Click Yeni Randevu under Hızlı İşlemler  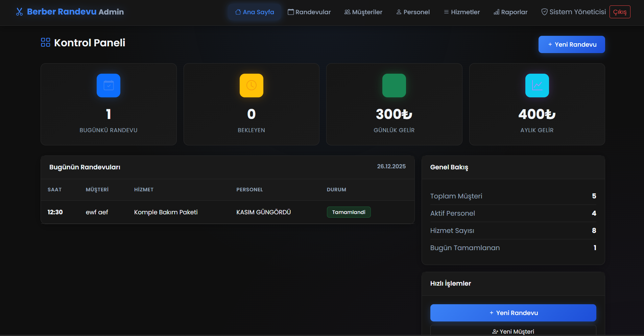[513, 313]
